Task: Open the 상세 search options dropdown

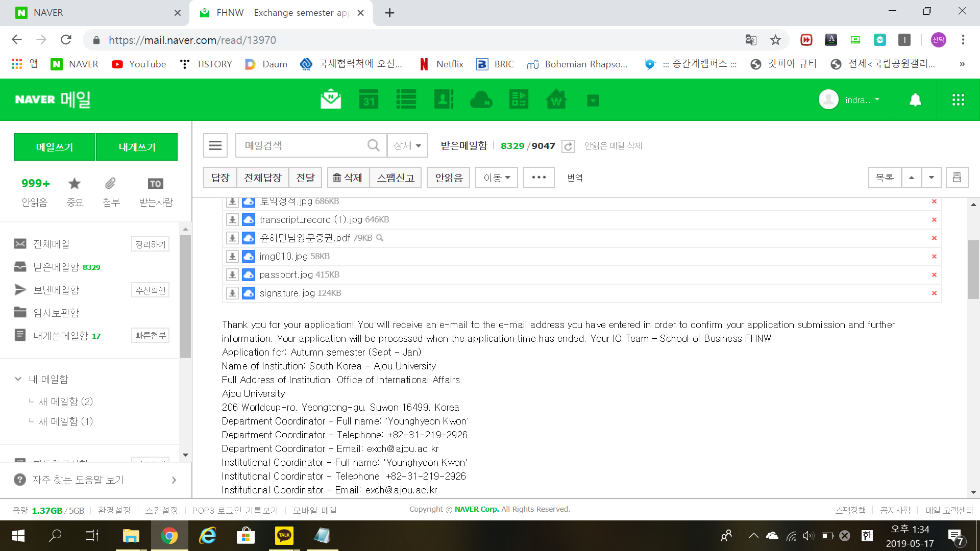Action: tap(407, 146)
